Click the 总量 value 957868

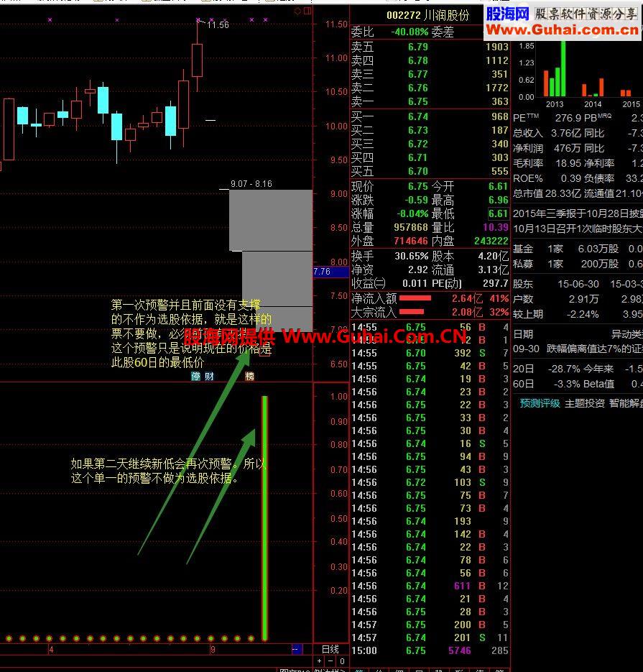[x=411, y=228]
